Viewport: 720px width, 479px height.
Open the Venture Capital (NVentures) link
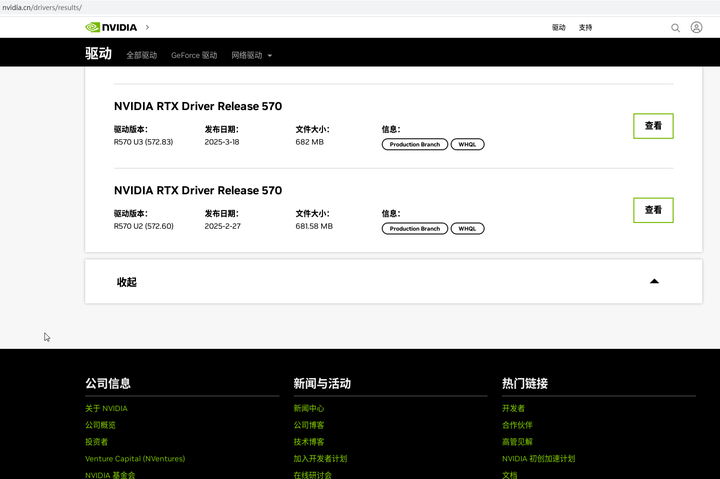[135, 458]
